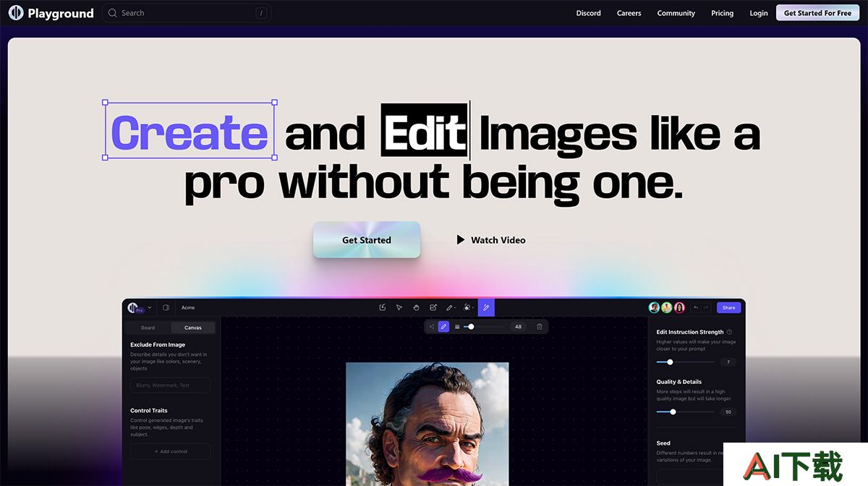The width and height of the screenshot is (868, 486).
Task: Select the paint bucket fill tool
Action: pyautogui.click(x=469, y=307)
